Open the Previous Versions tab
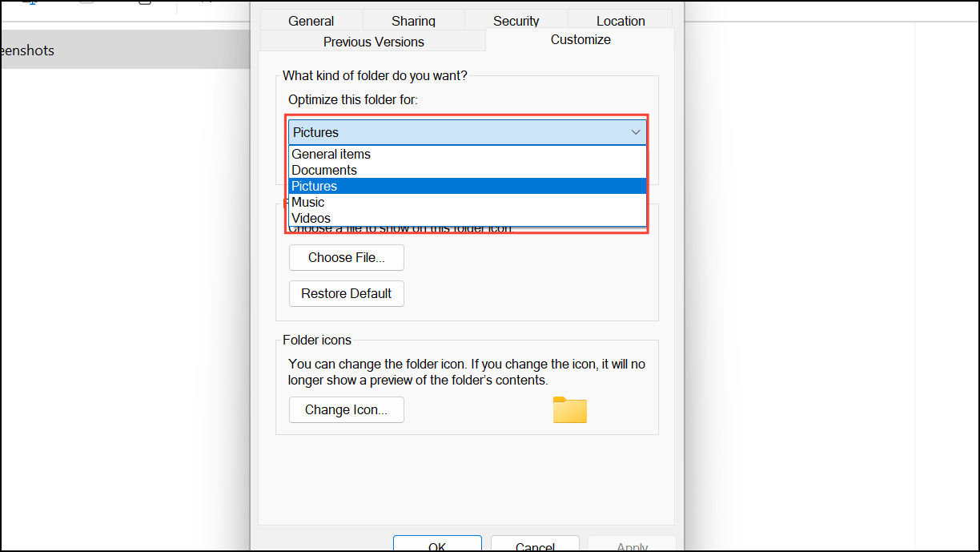The height and width of the screenshot is (552, 980). pos(373,42)
